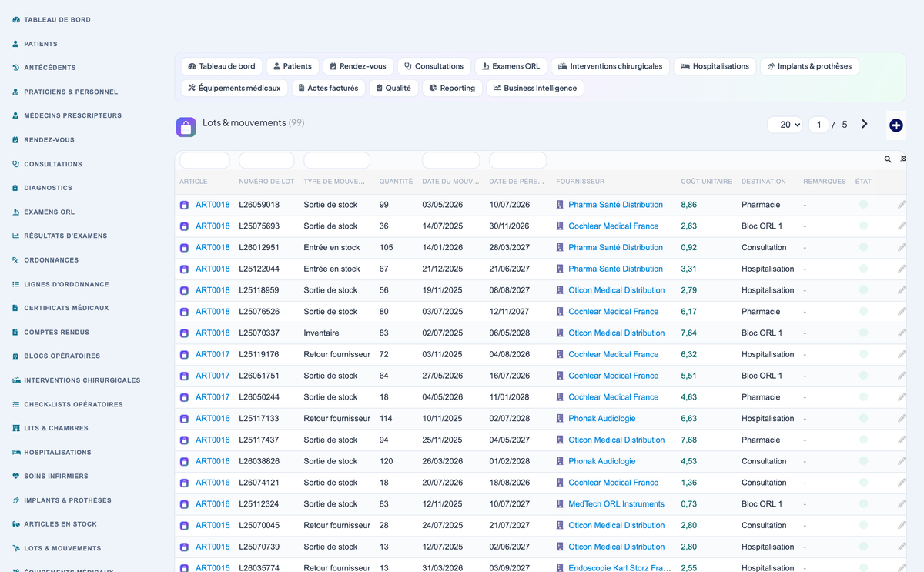924x572 pixels.
Task: Open Praticiens & personnel in the sidebar
Action: pyautogui.click(x=71, y=92)
